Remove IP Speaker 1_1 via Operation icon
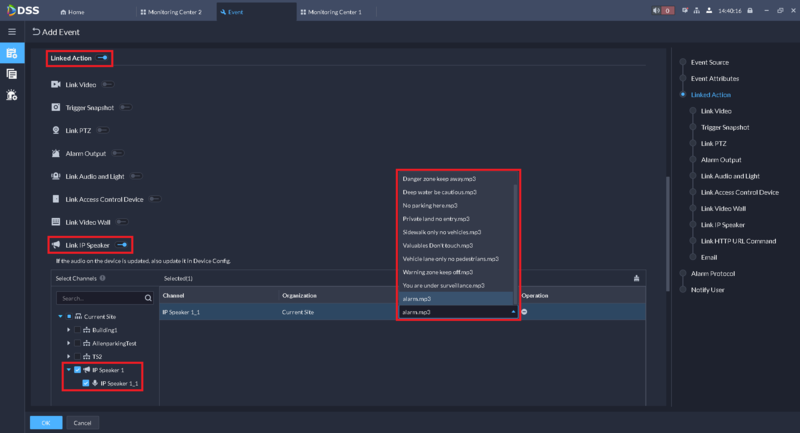This screenshot has width=800, height=433. 524,312
